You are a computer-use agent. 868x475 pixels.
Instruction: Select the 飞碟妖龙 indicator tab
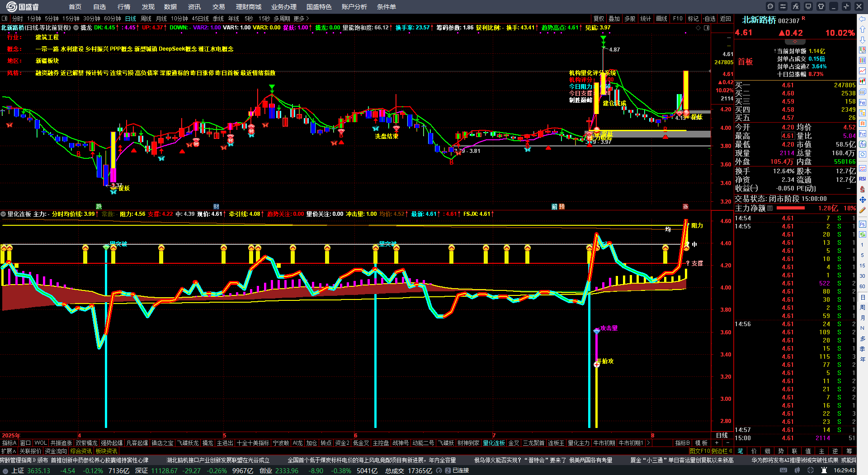click(x=188, y=443)
